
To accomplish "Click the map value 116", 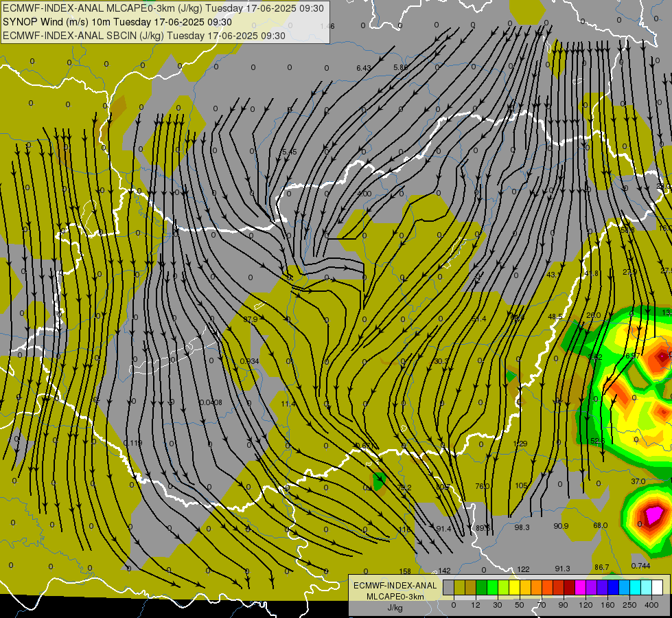I will pos(404,529).
